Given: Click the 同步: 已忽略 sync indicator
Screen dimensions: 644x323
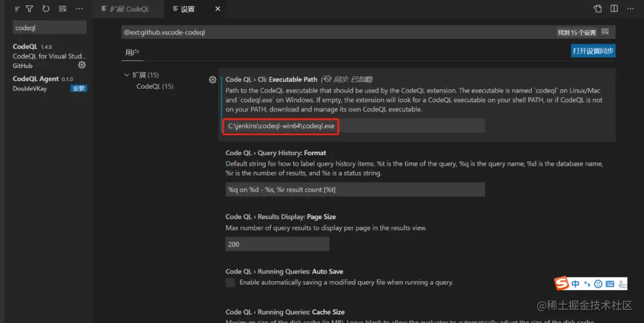Looking at the screenshot, I should pyautogui.click(x=346, y=79).
